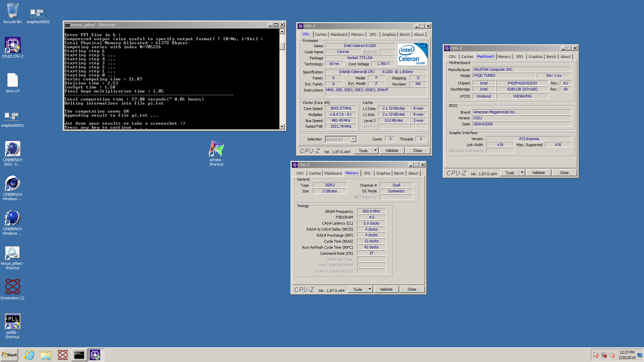Launch second CINEBENCH Windows shortcut
Image resolution: width=644 pixels, height=362 pixels.
point(12,188)
